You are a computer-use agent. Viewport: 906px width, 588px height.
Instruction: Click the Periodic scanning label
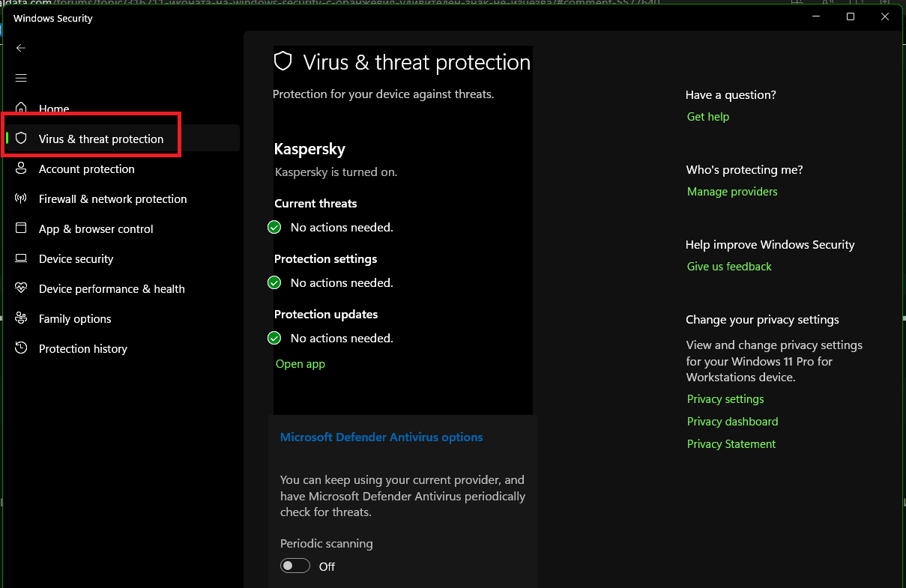[x=327, y=544]
